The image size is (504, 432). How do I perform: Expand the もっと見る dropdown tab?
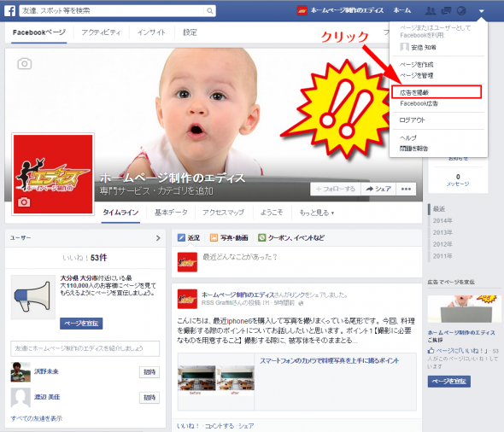317,213
